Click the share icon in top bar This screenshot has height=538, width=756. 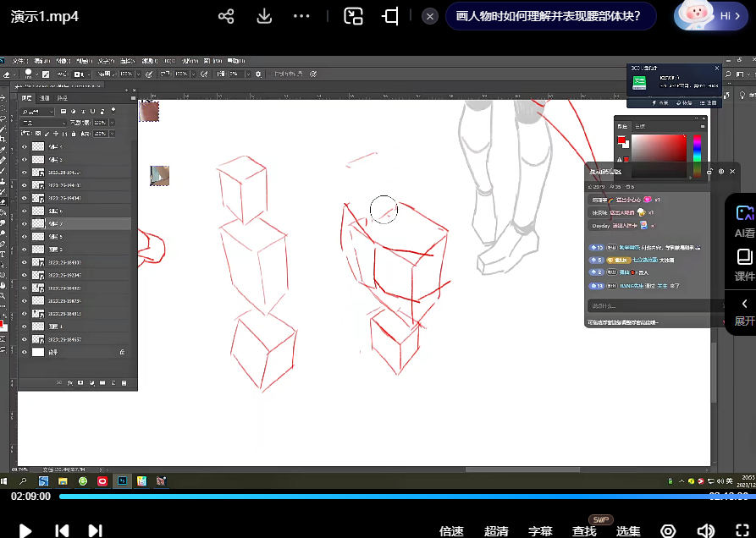point(226,16)
